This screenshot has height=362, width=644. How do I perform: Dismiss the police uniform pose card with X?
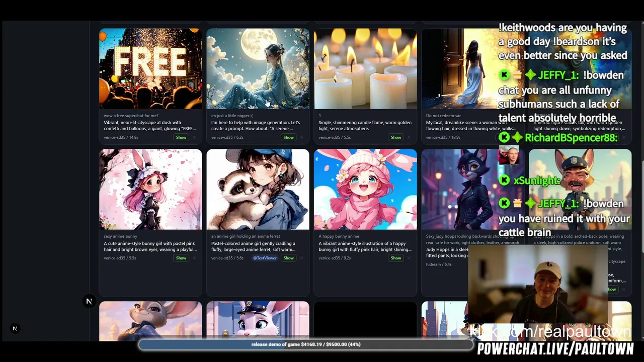click(624, 289)
